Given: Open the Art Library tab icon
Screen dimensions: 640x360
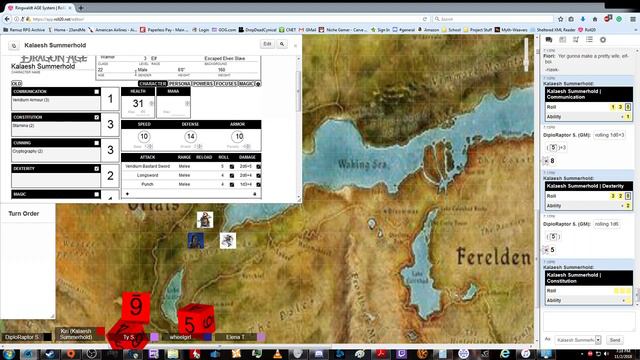Looking at the screenshot, I should (562, 40).
